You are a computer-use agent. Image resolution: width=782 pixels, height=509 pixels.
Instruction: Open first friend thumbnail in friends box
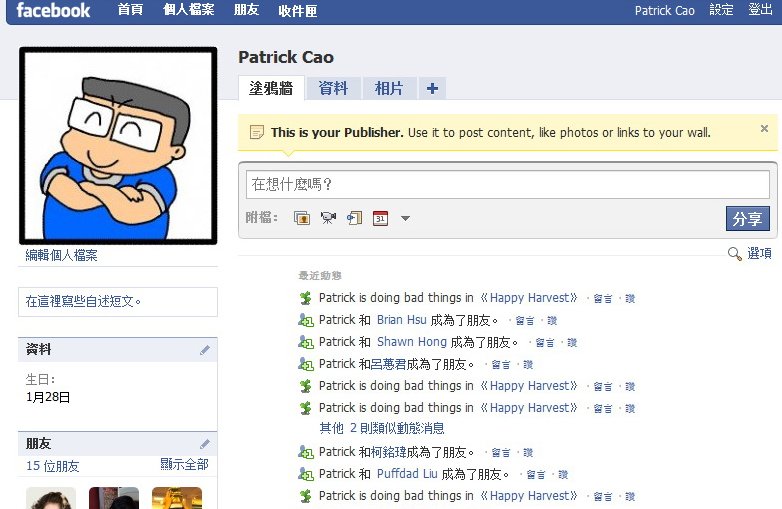point(51,498)
